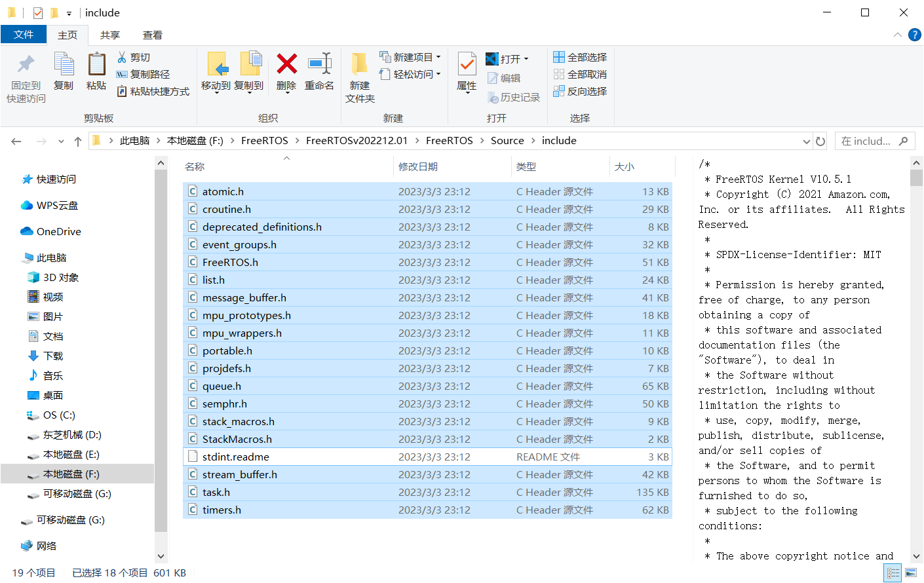Viewport: 924px width, 583px height.
Task: Open the 文件 menu tab
Action: (24, 35)
